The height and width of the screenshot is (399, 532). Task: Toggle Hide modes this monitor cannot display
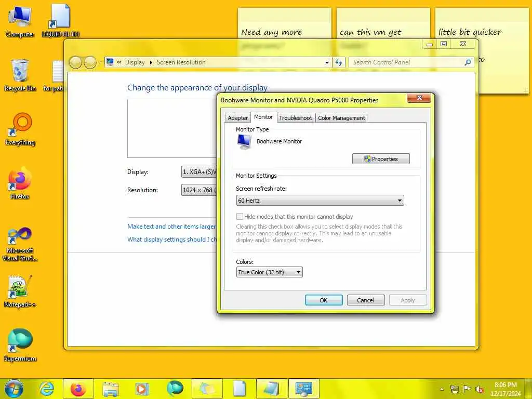[240, 217]
